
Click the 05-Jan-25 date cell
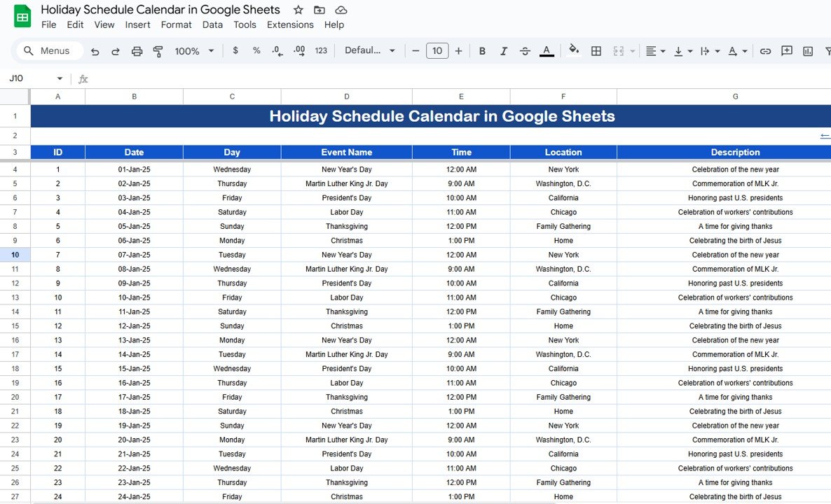[134, 226]
